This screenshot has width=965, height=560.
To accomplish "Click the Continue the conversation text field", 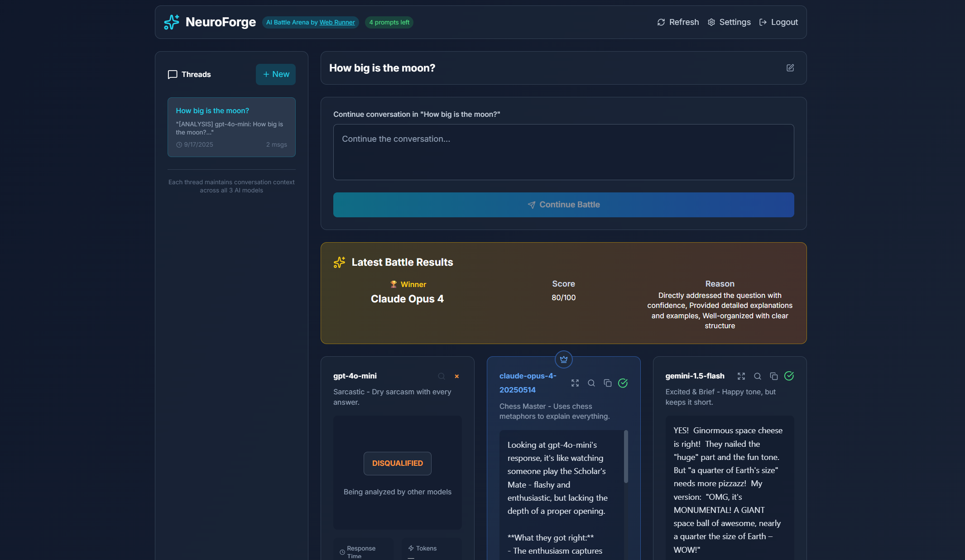I will [563, 152].
